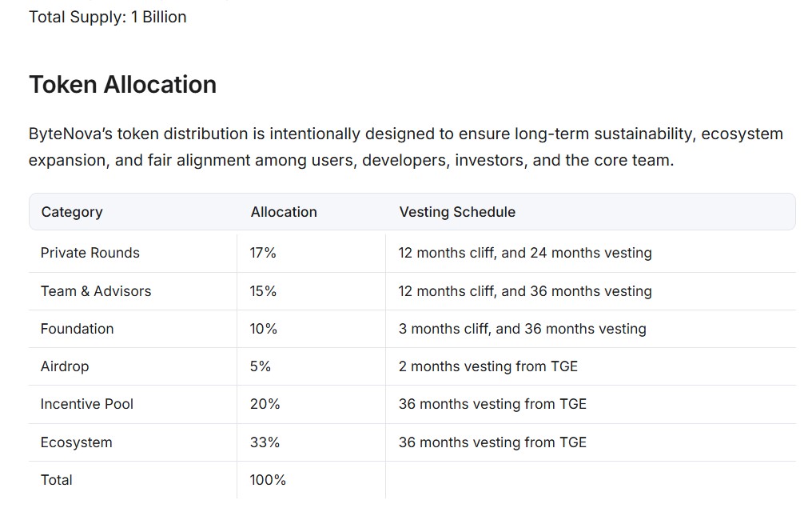Click the 17% allocation value
The height and width of the screenshot is (508, 812).
click(x=263, y=253)
